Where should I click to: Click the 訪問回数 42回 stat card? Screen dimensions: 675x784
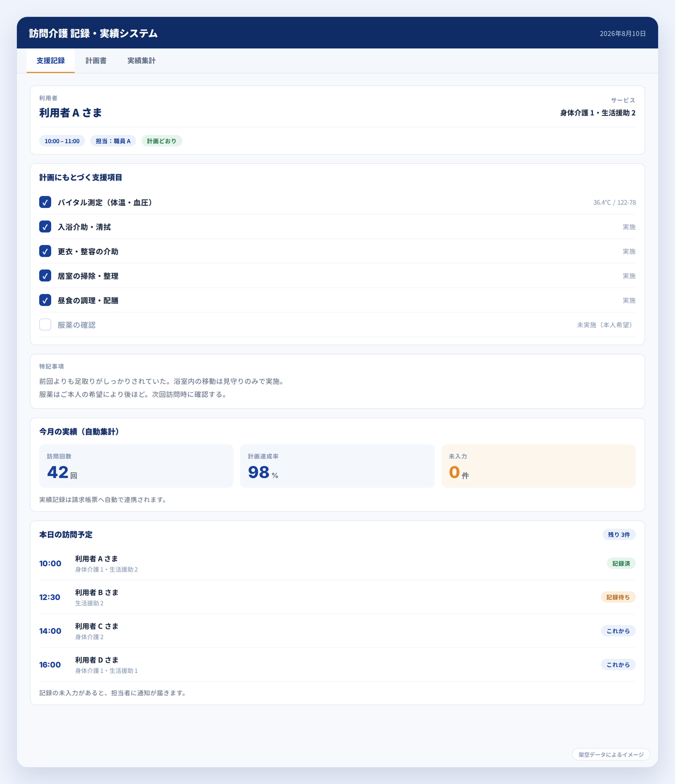click(x=136, y=466)
